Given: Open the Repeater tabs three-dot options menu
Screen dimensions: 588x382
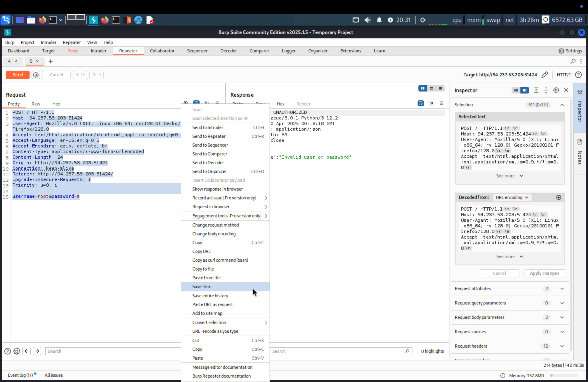Looking at the screenshot, I should (x=581, y=61).
